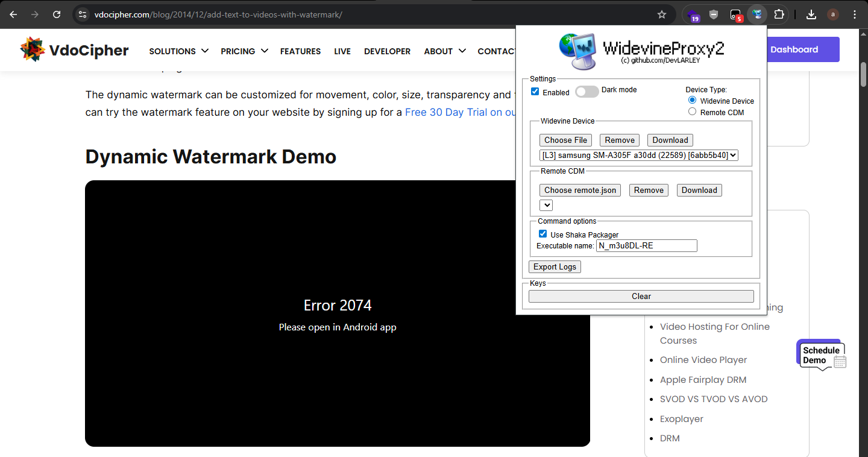The image size is (868, 457).
Task: Reload the VdoCipher blog page
Action: pos(57,14)
